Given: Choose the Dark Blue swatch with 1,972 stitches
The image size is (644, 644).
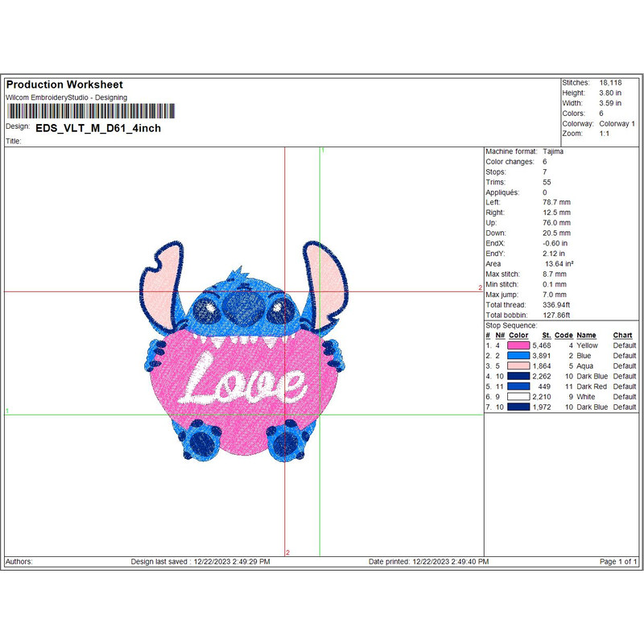Looking at the screenshot, I should pos(518,407).
